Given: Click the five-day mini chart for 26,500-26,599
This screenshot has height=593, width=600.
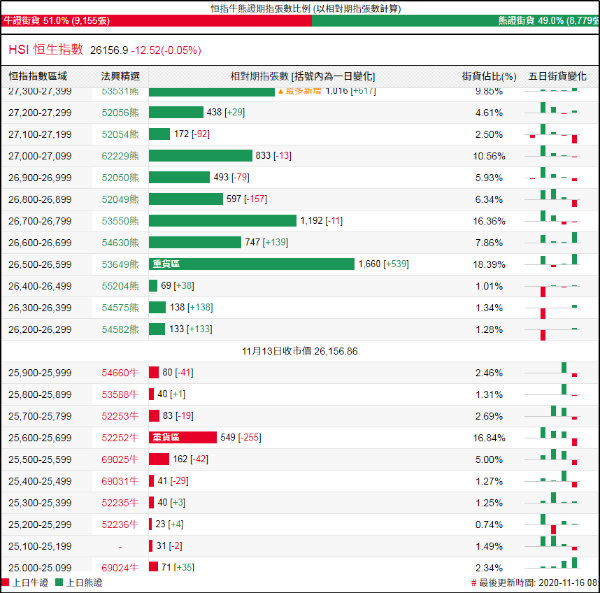Looking at the screenshot, I should point(553,260).
